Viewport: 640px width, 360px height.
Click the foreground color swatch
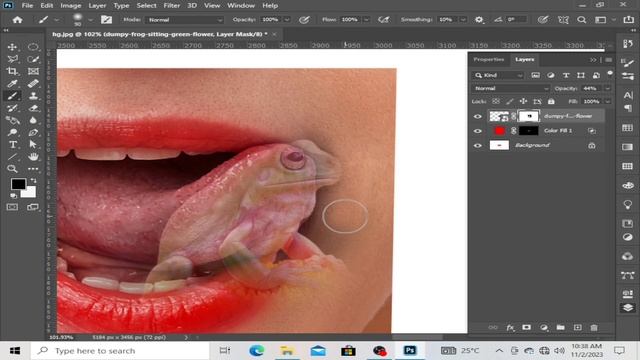tap(18, 184)
